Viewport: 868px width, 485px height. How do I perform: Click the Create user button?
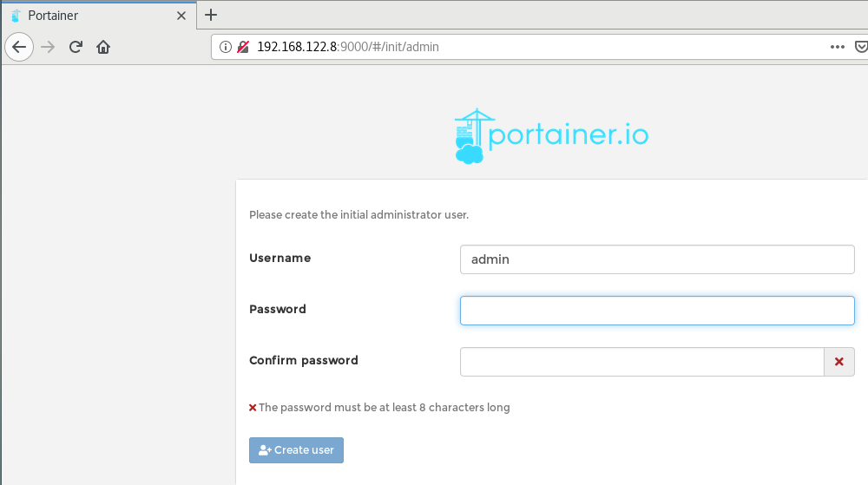coord(296,450)
